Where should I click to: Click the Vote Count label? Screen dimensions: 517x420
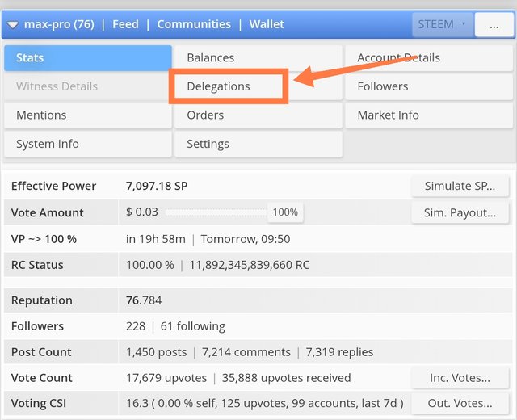click(x=41, y=378)
